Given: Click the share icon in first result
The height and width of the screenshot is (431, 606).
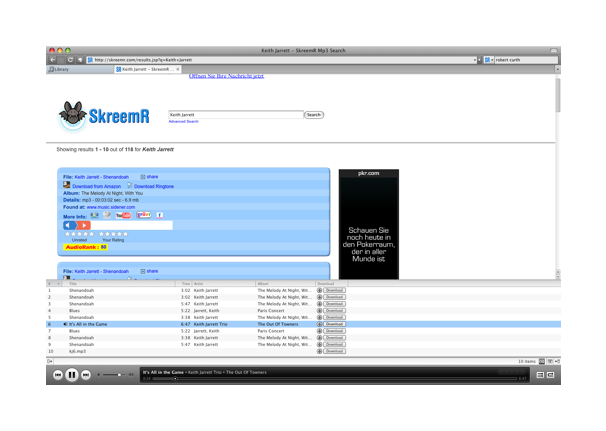Looking at the screenshot, I should click(143, 177).
